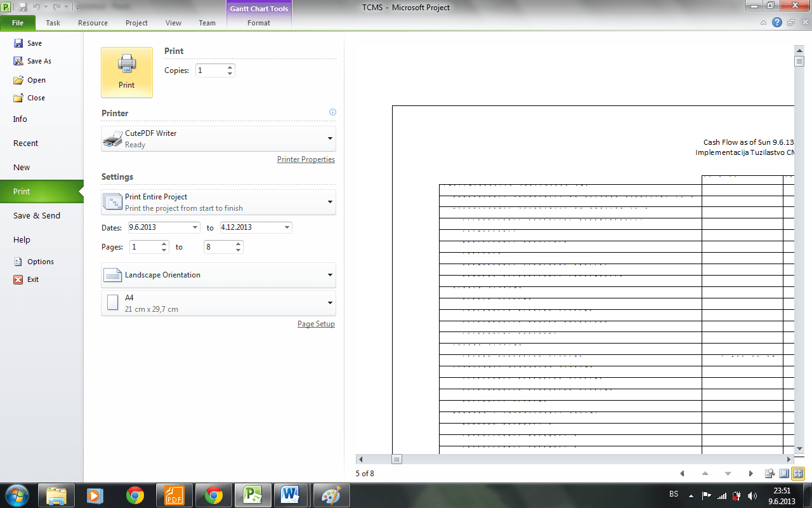Click the Save As icon
The height and width of the screenshot is (508, 812).
tap(18, 61)
